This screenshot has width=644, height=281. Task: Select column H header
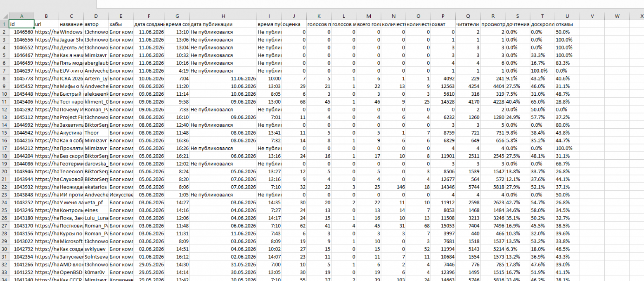click(x=223, y=16)
